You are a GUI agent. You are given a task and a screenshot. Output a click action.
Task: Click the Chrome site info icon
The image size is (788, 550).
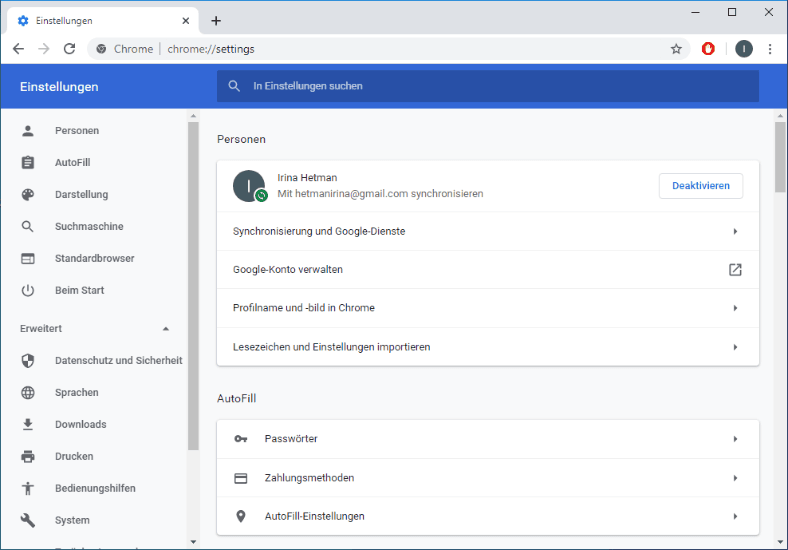102,49
